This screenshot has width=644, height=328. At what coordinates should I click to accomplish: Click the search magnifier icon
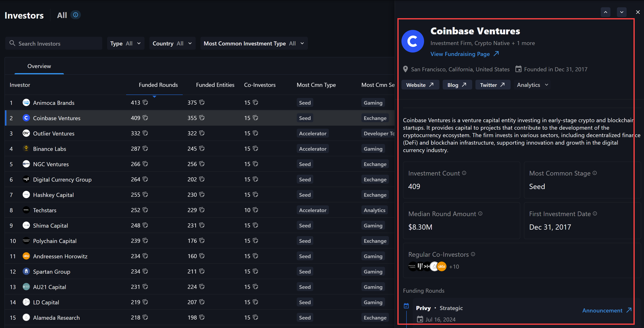tap(12, 43)
